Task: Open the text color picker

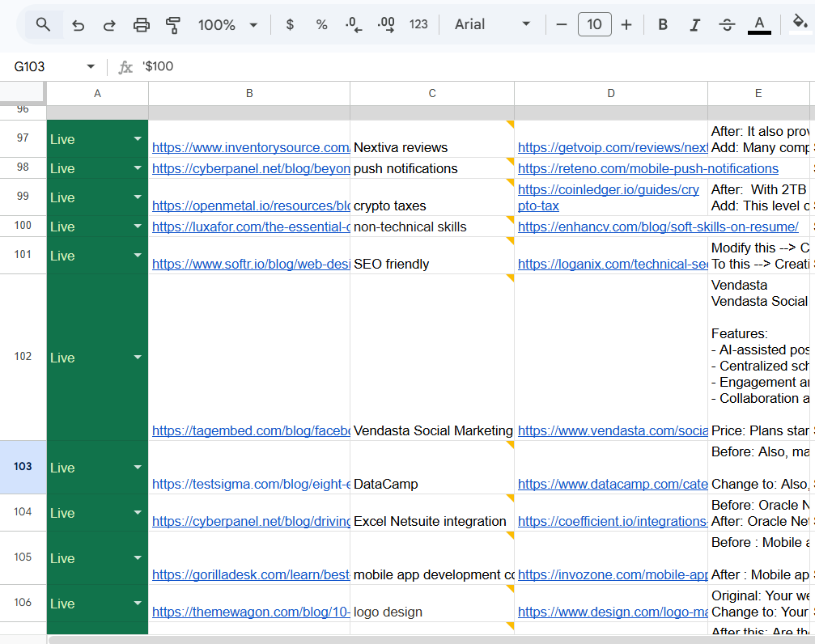Action: [759, 24]
